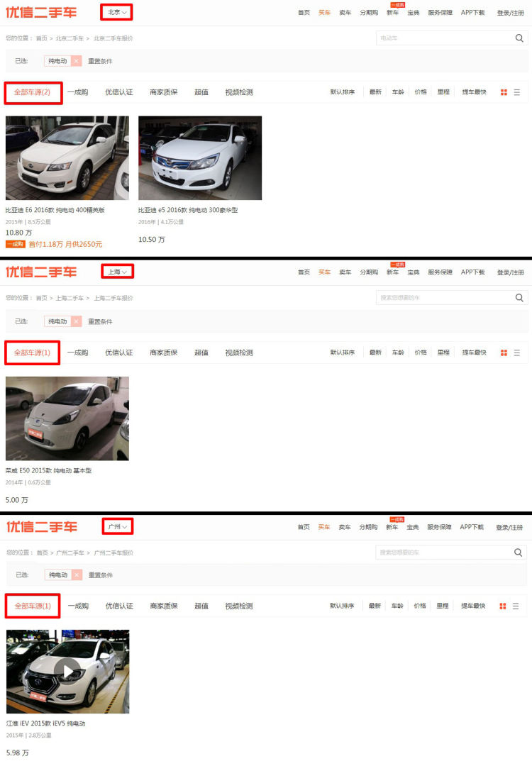Switch to list view on the 上海 page

click(517, 353)
